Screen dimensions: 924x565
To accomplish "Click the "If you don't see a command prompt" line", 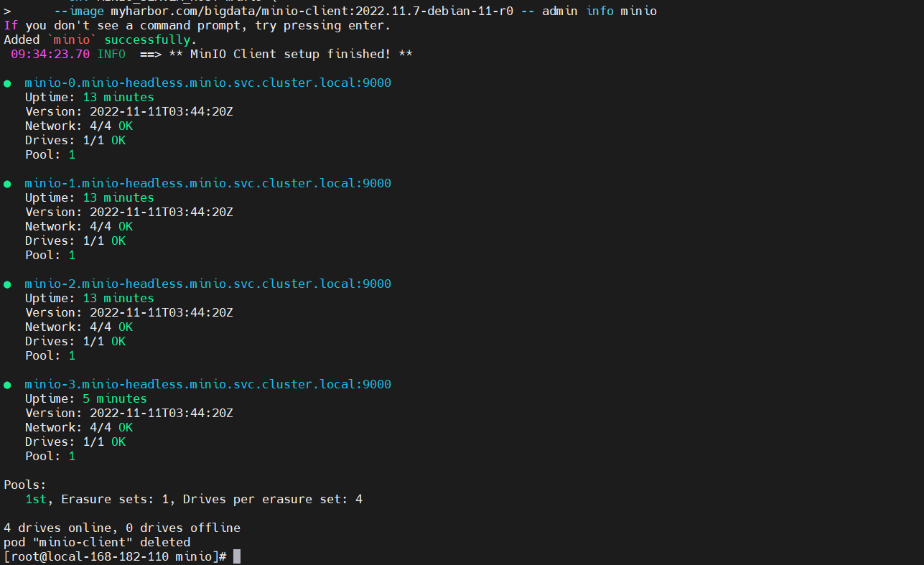I will [x=197, y=26].
